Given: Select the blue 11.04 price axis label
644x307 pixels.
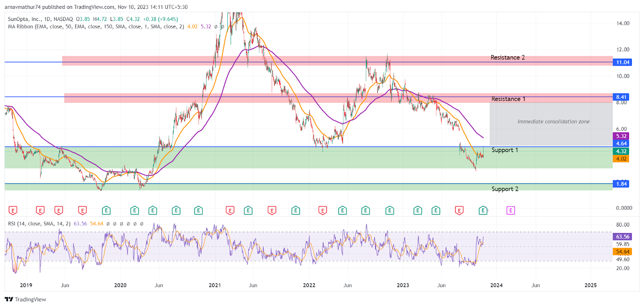Looking at the screenshot, I should point(622,62).
